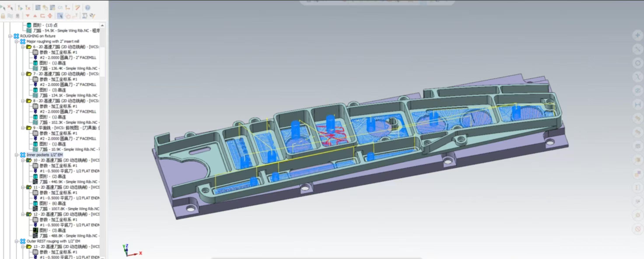Select the Outer REST rouging group

pos(53,241)
